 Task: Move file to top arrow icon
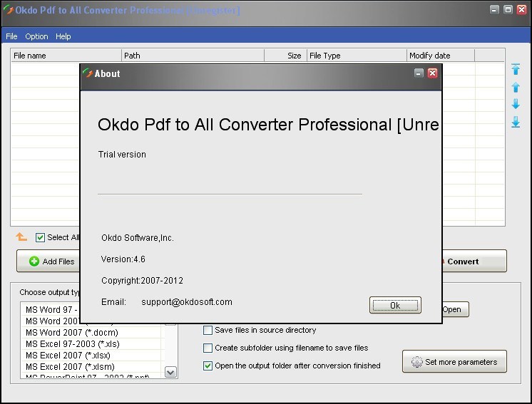pyautogui.click(x=516, y=69)
